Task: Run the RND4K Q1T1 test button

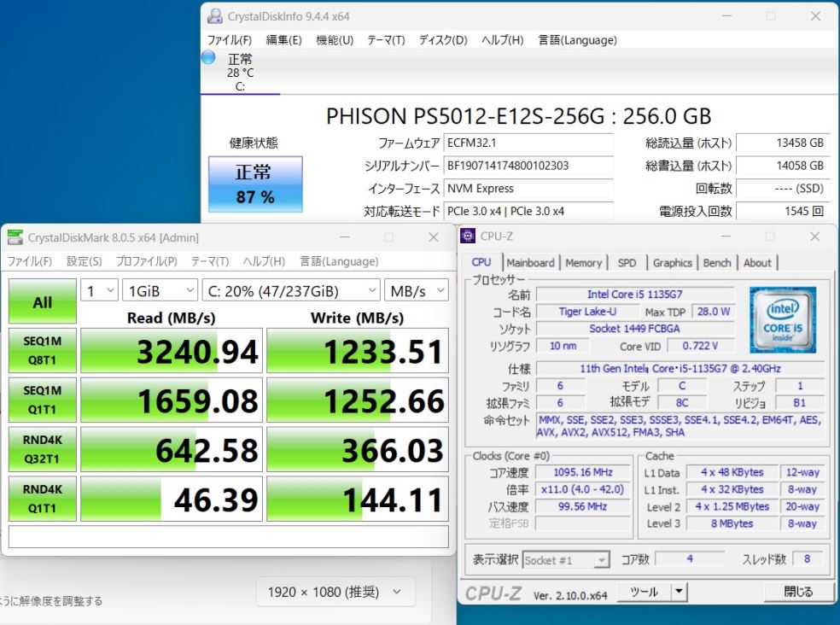Action: pyautogui.click(x=43, y=499)
